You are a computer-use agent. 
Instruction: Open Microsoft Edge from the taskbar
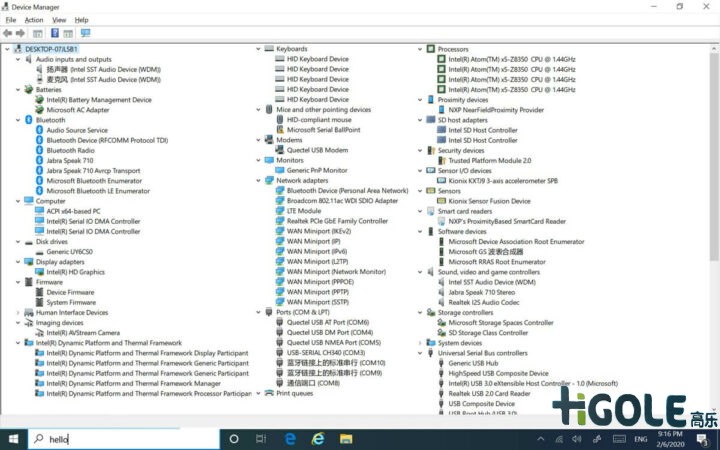(x=291, y=439)
